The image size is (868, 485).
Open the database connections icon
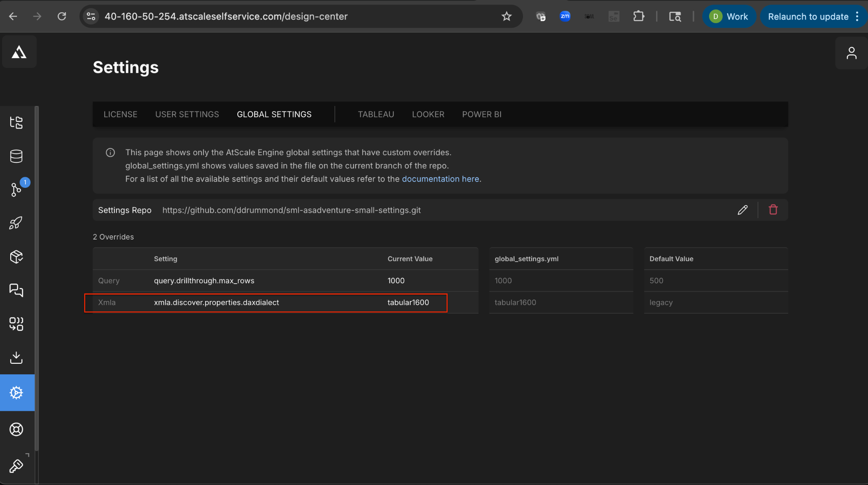click(x=16, y=156)
